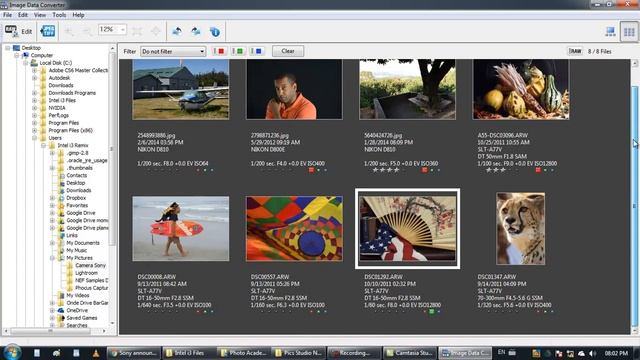The height and width of the screenshot is (360, 640).
Task: Open the File menu
Action: click(x=7, y=15)
